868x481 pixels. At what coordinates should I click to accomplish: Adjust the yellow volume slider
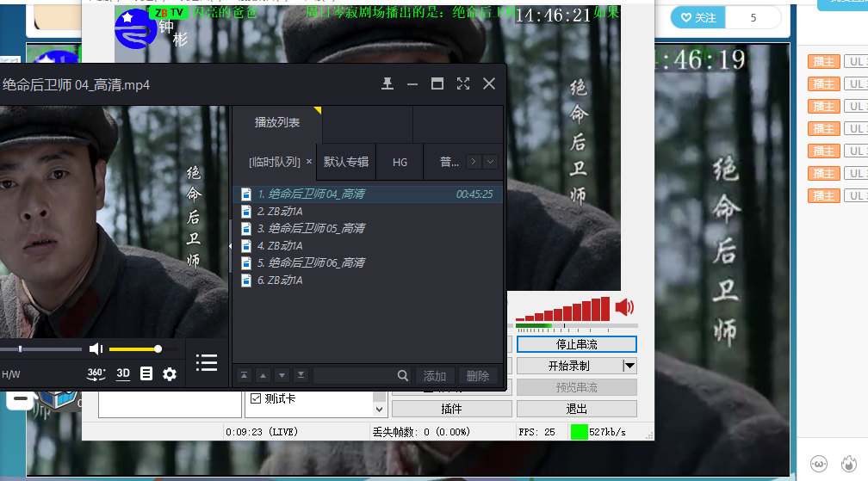click(143, 348)
